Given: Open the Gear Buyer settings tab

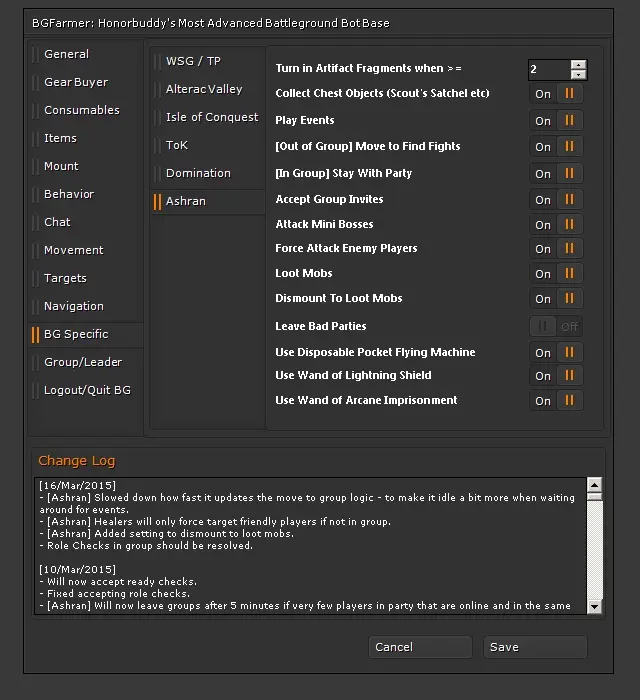Looking at the screenshot, I should point(86,83).
